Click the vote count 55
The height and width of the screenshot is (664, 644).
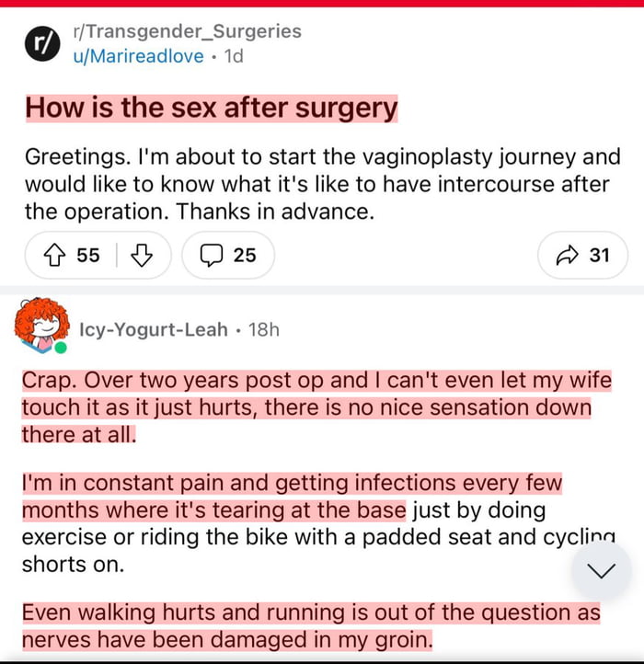88,255
